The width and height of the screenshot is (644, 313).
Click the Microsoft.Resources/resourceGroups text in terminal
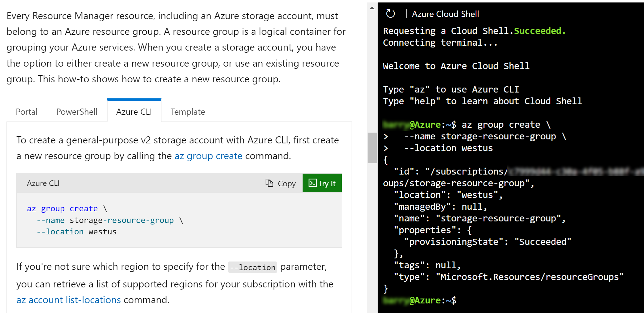[530, 277]
